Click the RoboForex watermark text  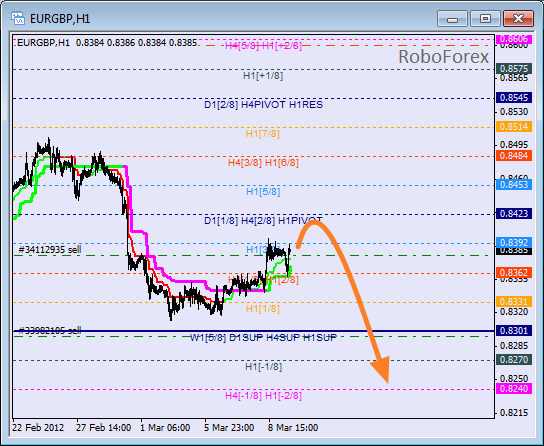click(443, 57)
